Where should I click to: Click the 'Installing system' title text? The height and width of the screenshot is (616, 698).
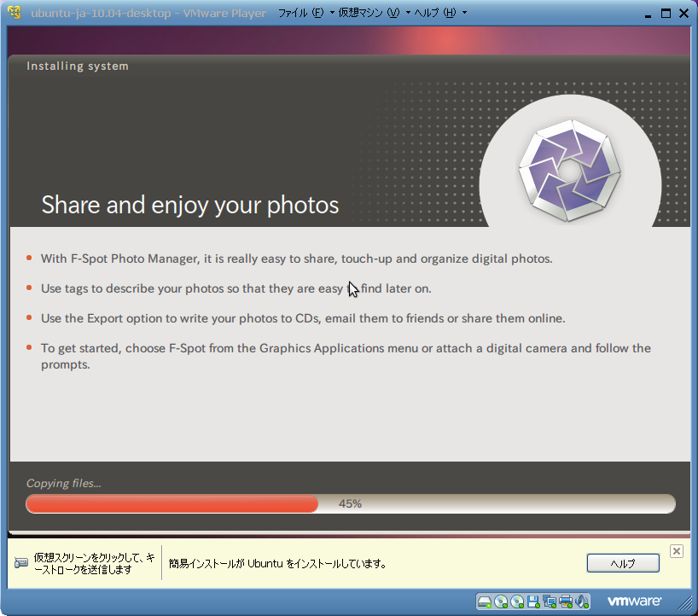click(78, 66)
